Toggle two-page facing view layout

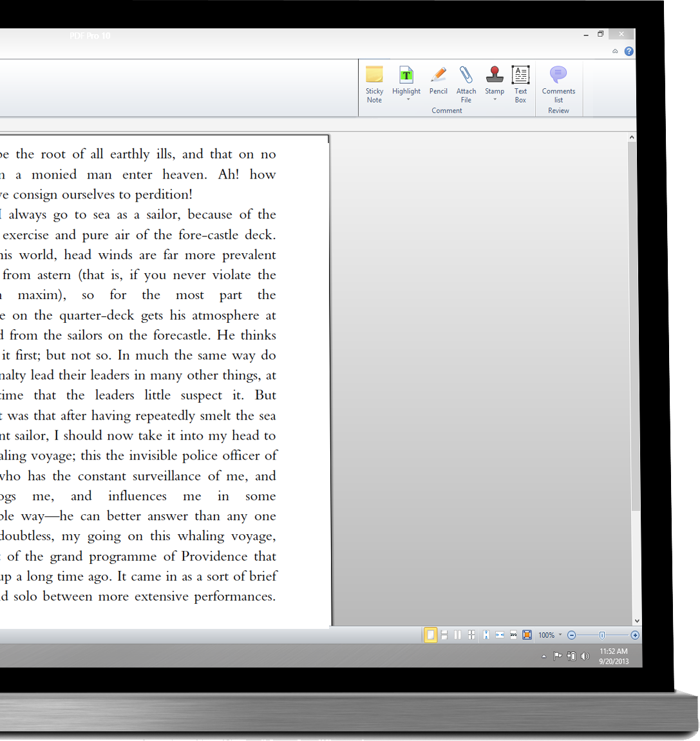[457, 635]
